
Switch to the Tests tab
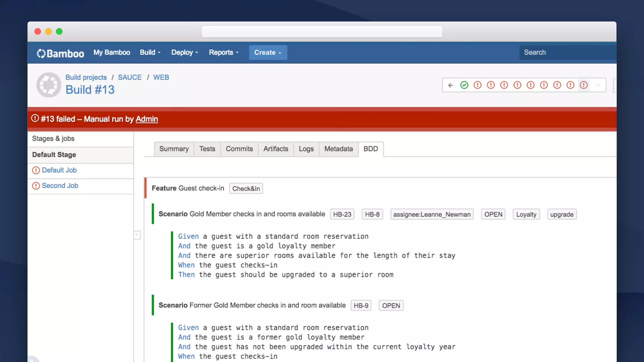tap(207, 149)
